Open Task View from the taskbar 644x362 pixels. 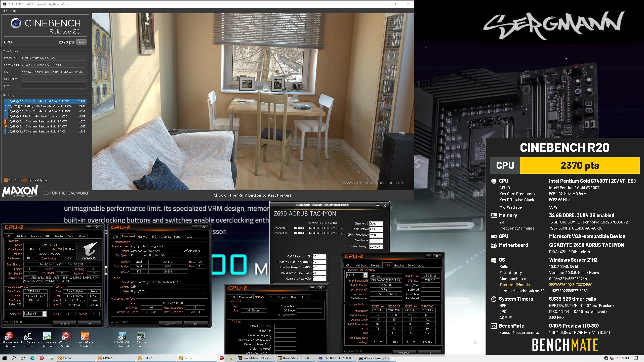tap(23, 358)
